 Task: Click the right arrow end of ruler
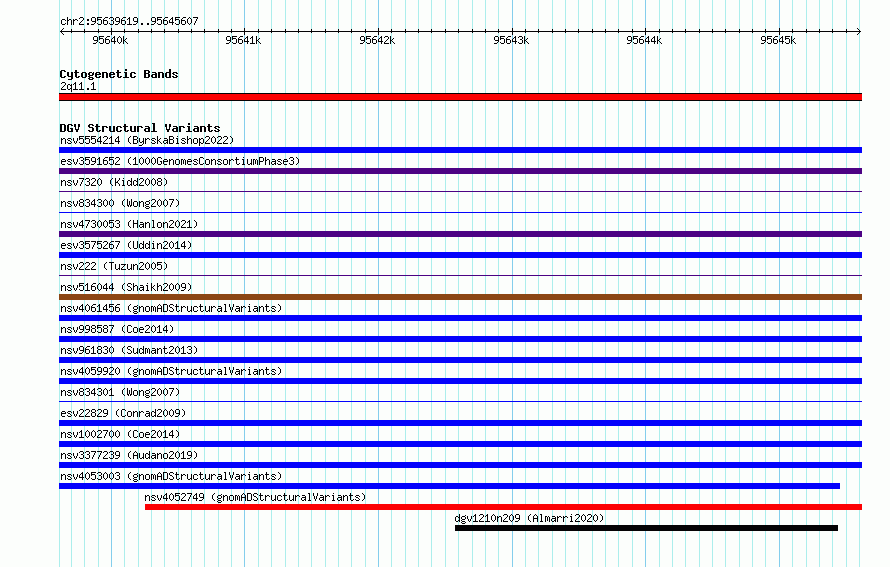(x=859, y=31)
